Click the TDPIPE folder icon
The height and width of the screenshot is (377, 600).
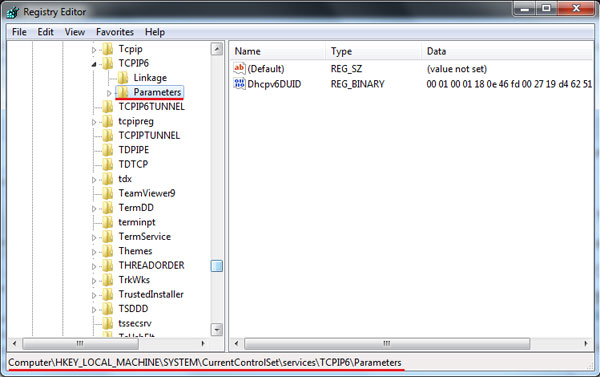(108, 150)
